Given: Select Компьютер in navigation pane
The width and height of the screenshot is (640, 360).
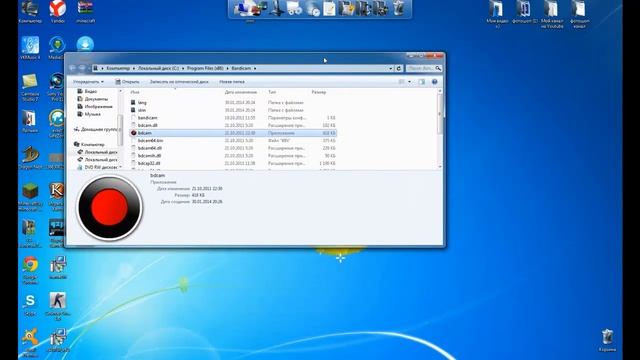Looking at the screenshot, I should tap(90, 144).
